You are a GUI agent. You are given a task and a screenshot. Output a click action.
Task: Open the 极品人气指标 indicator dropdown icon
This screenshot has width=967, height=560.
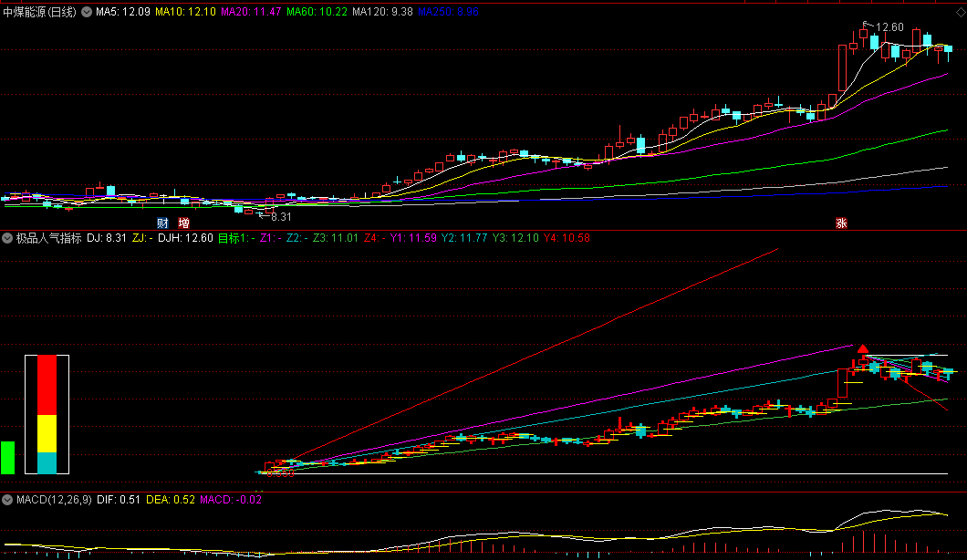point(7,238)
